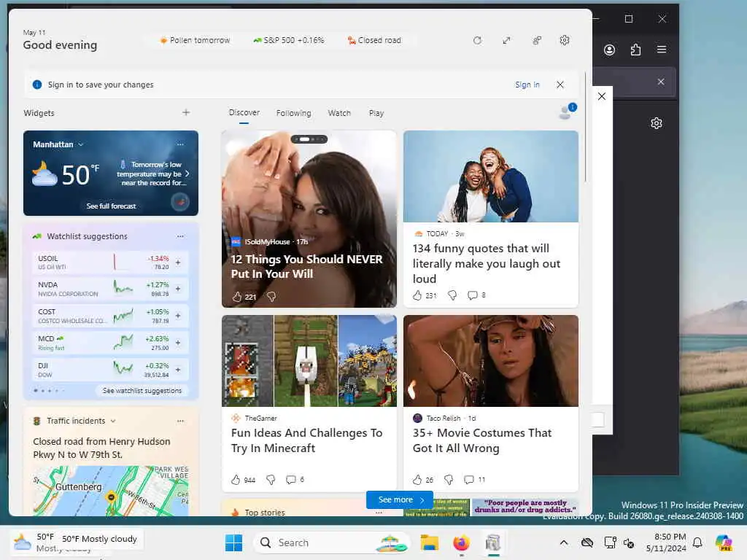This screenshot has width=747, height=560.
Task: Add MCD to watchlist
Action: point(178,343)
